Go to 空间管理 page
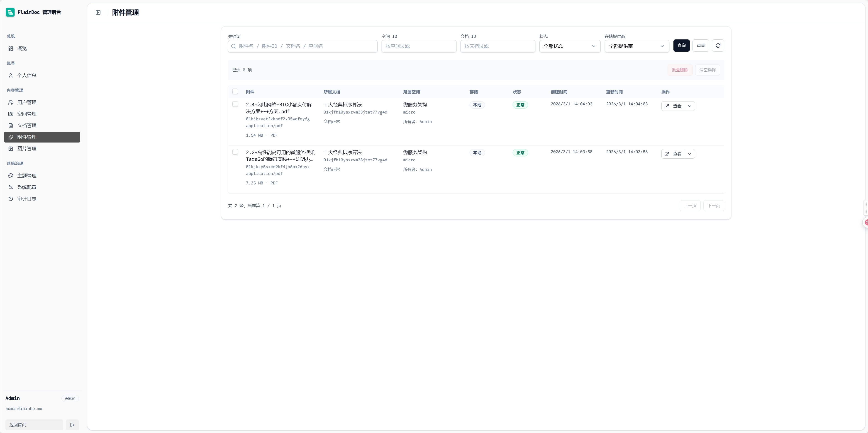 click(x=42, y=114)
